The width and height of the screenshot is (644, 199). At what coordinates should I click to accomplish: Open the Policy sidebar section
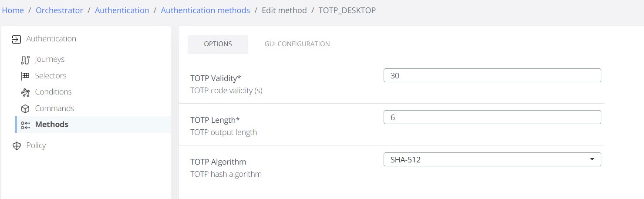click(x=36, y=145)
